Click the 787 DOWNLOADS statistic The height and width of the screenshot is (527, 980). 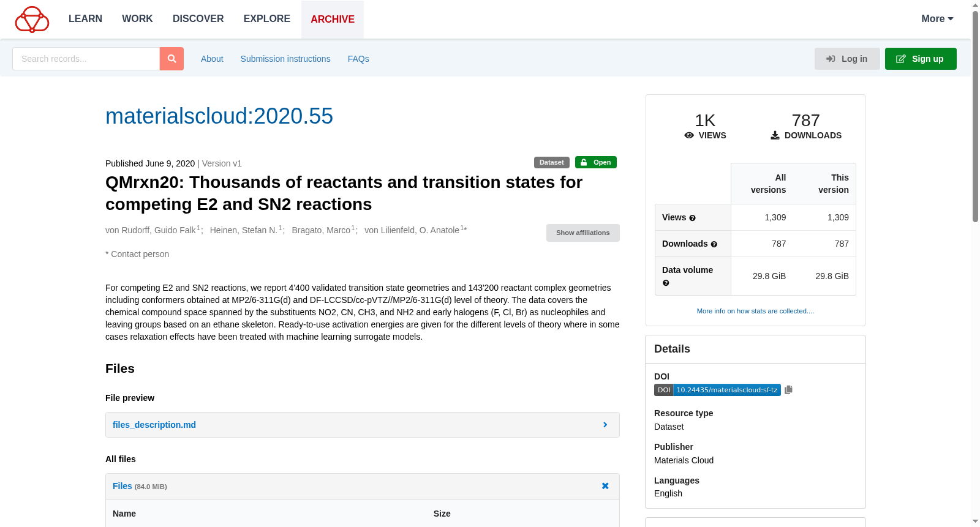coord(805,126)
